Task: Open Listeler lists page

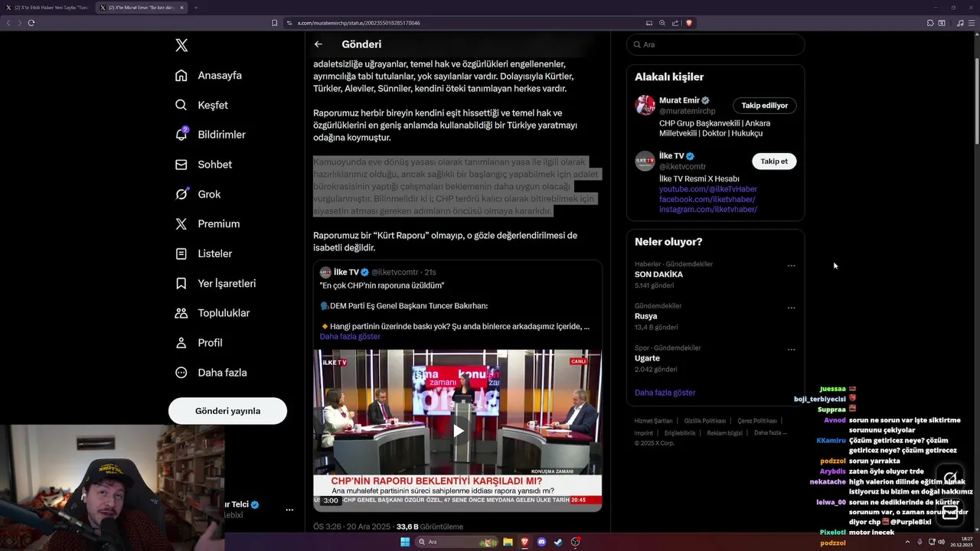Action: (203, 253)
